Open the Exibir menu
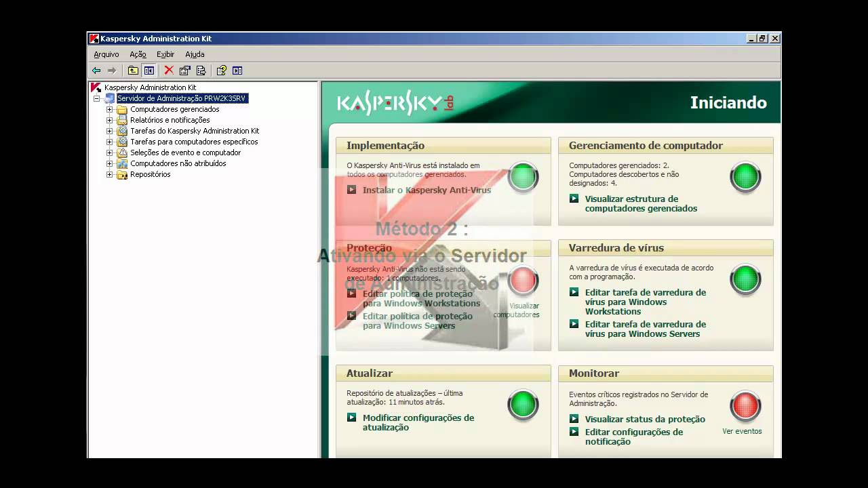Screen dimensions: 868x488 [165, 54]
